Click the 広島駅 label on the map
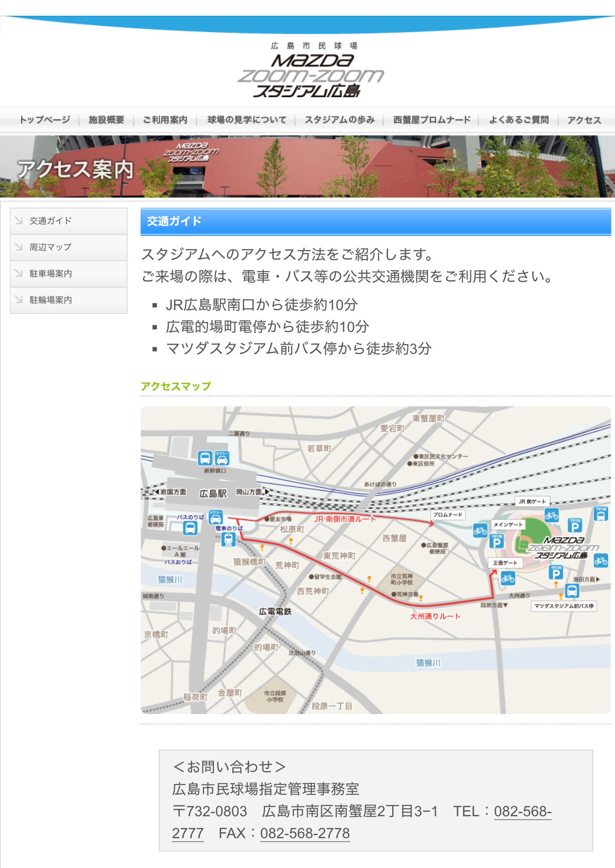Screen dimensions: 615x868 click(x=213, y=493)
